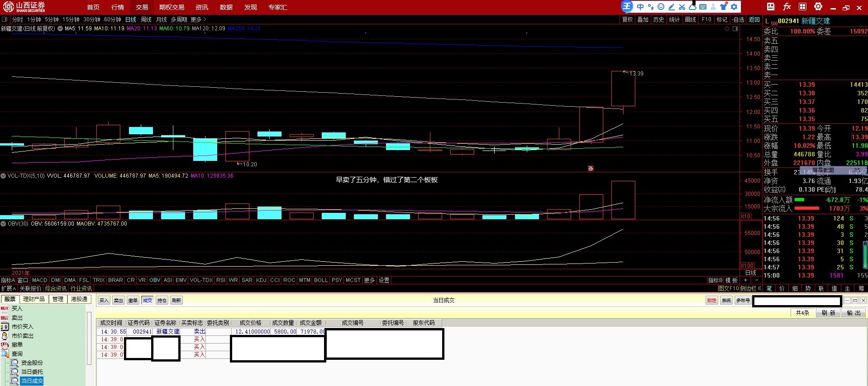
Task: Open the news panel icon in title bar
Action: pos(771,7)
